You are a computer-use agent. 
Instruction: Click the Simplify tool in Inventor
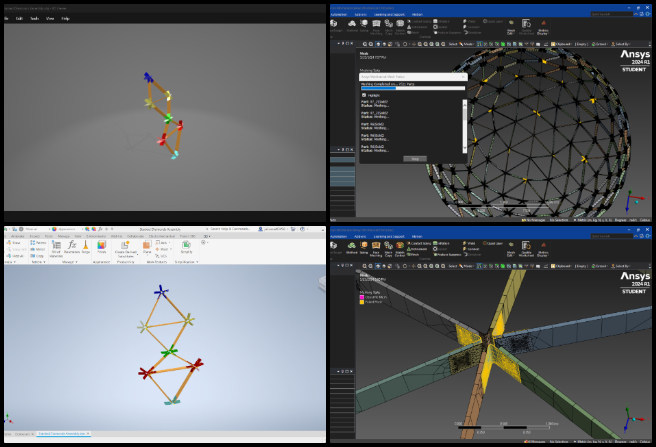point(187,247)
